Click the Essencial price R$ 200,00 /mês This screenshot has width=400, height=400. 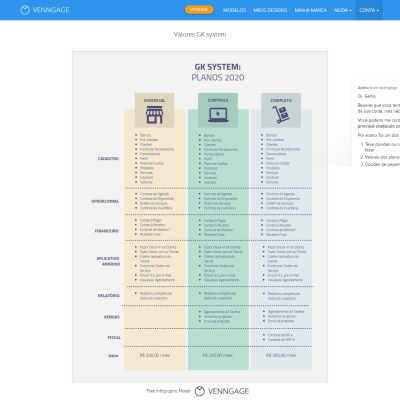point(155,355)
